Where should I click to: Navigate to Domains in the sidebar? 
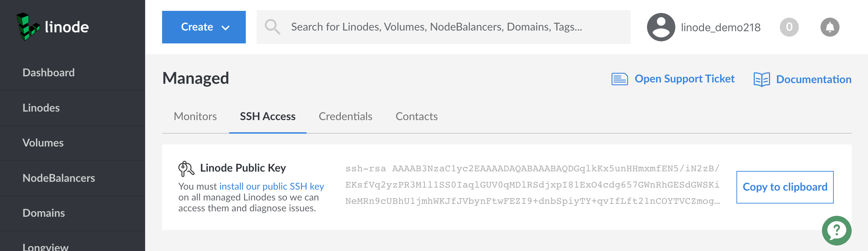pos(44,213)
